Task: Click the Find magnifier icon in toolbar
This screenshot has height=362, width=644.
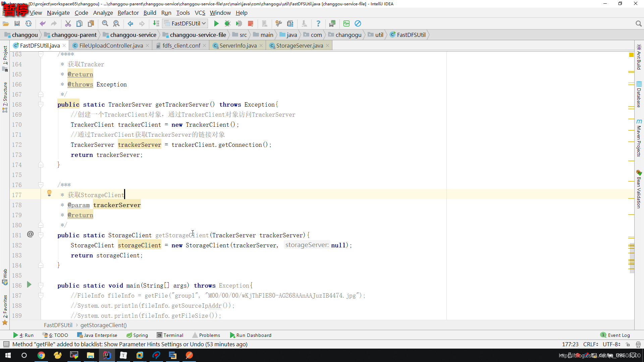Action: [x=105, y=23]
